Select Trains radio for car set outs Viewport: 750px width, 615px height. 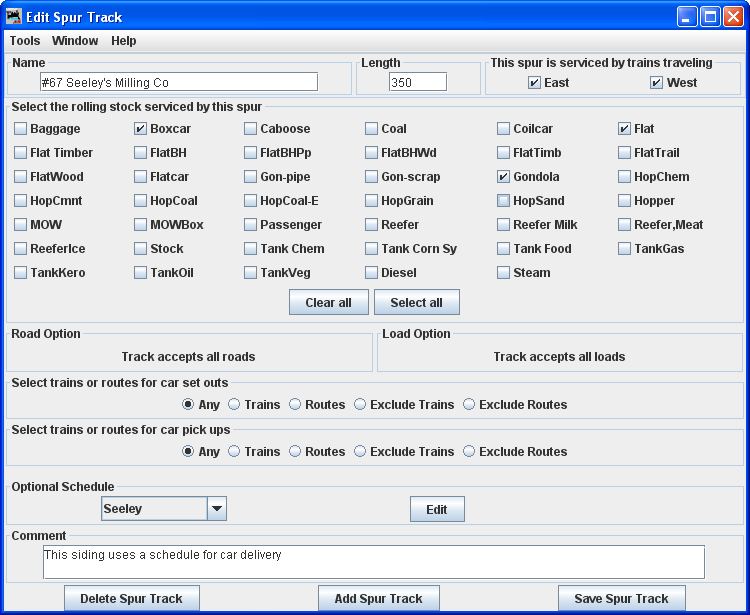[x=235, y=405]
